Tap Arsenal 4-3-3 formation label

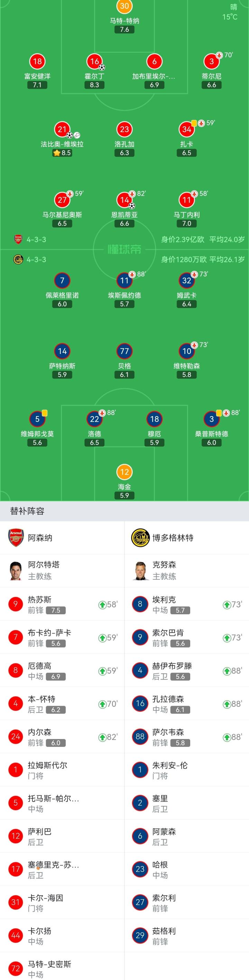(36, 239)
